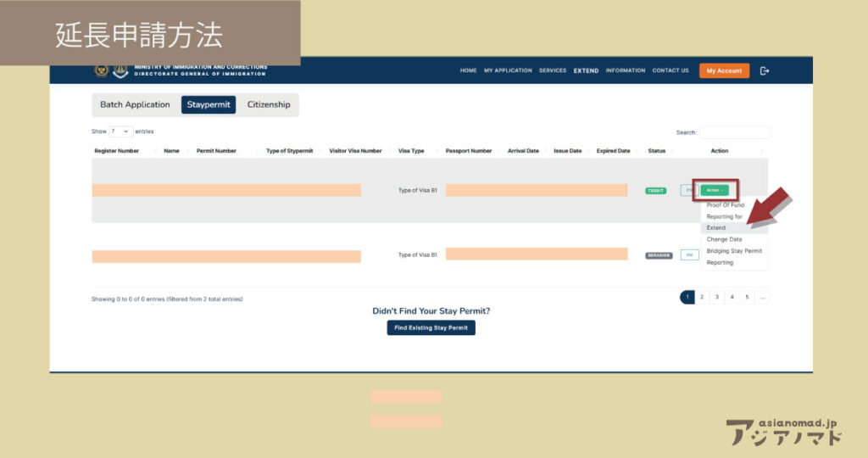
Task: Open the Show entries count dropdown
Action: pos(121,131)
